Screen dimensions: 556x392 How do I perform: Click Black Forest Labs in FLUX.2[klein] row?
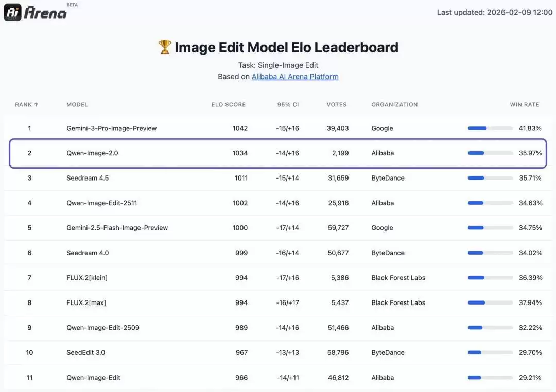click(x=398, y=278)
